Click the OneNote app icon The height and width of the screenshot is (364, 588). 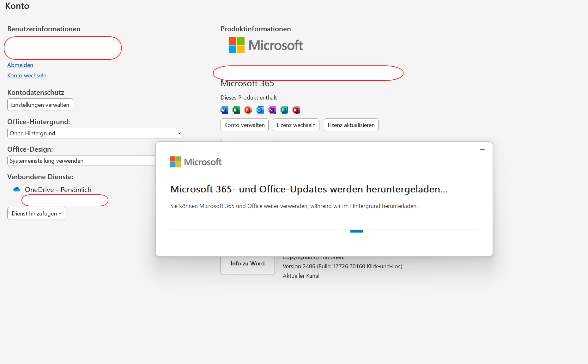(x=272, y=110)
